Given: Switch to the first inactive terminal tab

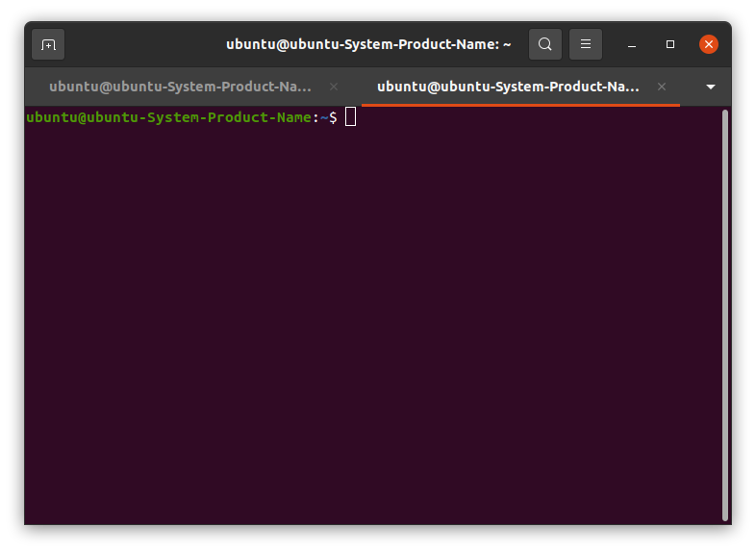Looking at the screenshot, I should coord(180,87).
